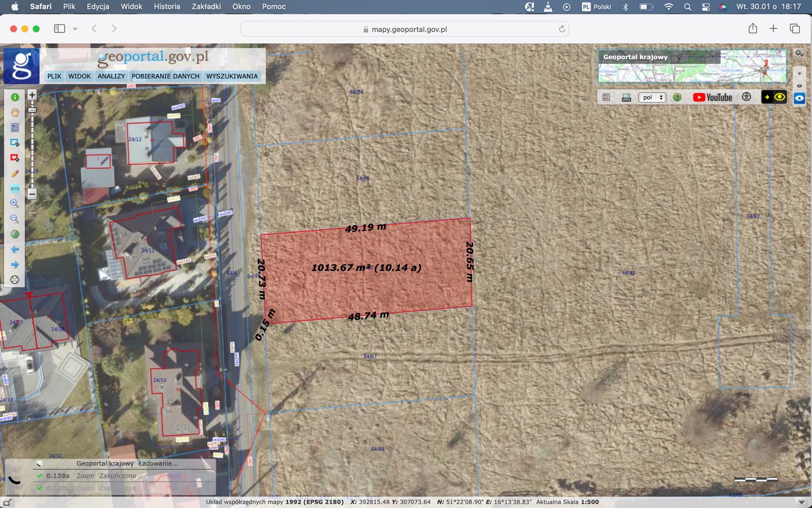Click building parcel label 24/12

coord(135,139)
